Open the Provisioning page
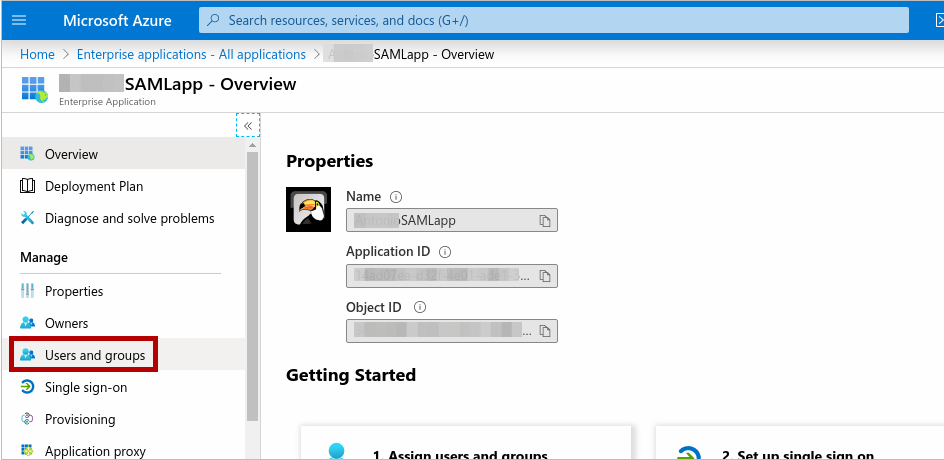944x460 pixels. 80,419
